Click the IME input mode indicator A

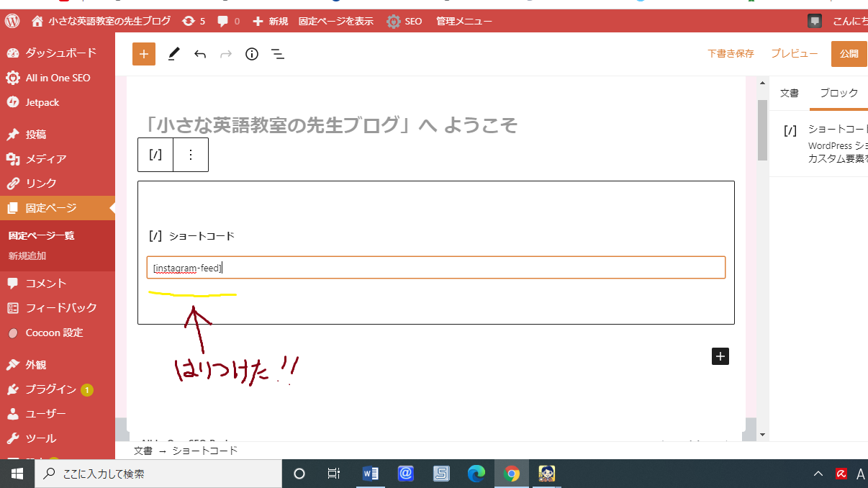pos(861,474)
